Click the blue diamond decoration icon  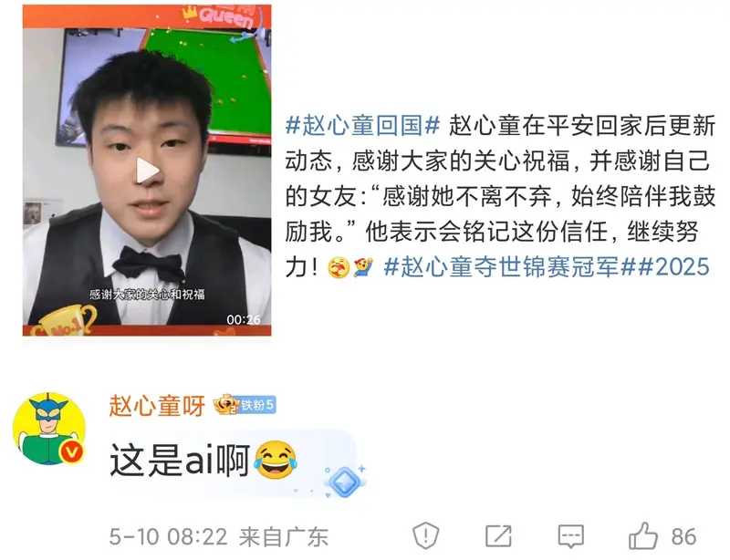click(x=344, y=482)
